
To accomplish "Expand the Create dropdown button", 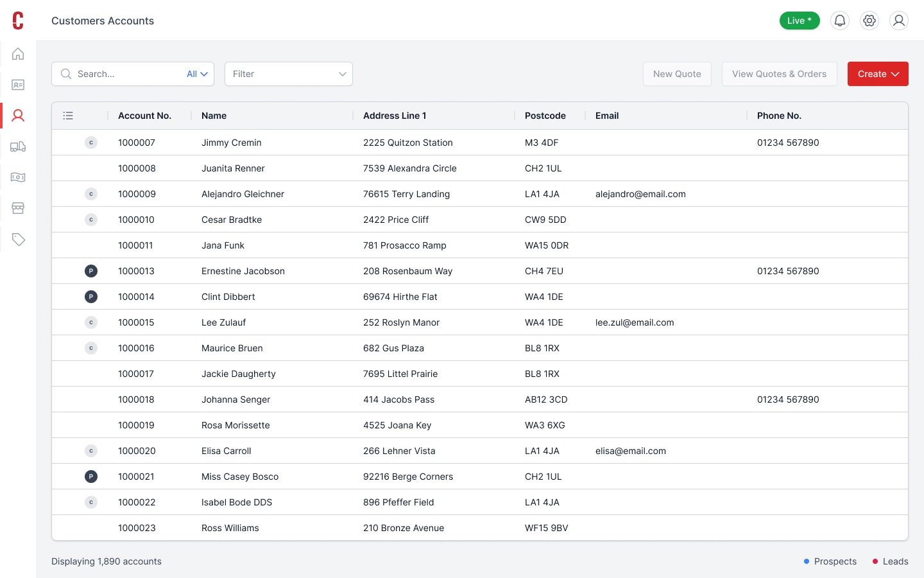I will pyautogui.click(x=878, y=74).
